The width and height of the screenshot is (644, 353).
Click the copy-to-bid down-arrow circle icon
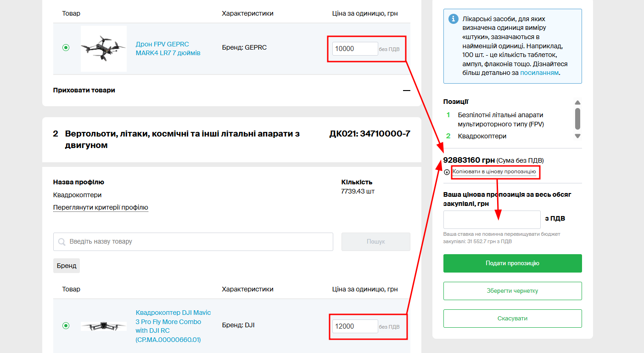coord(447,172)
